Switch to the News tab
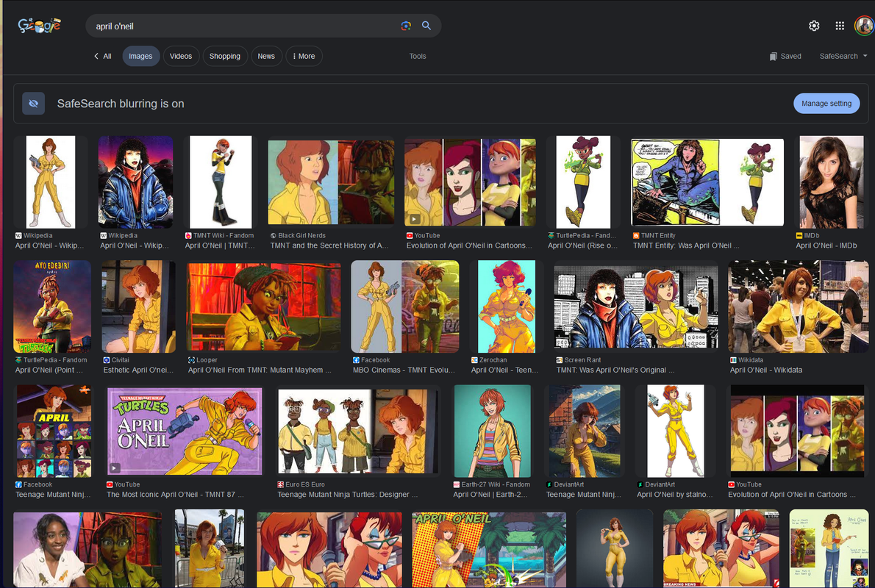The height and width of the screenshot is (588, 875). pyautogui.click(x=266, y=57)
